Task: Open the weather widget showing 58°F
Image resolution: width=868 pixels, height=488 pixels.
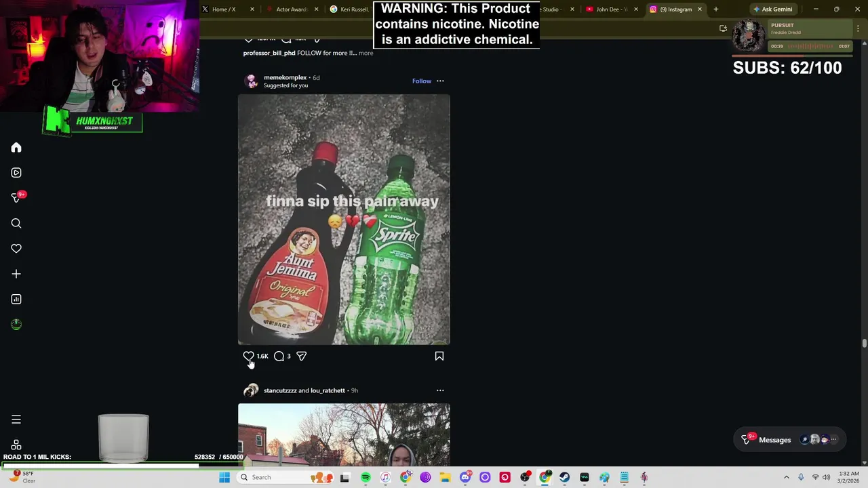Action: pyautogui.click(x=22, y=477)
